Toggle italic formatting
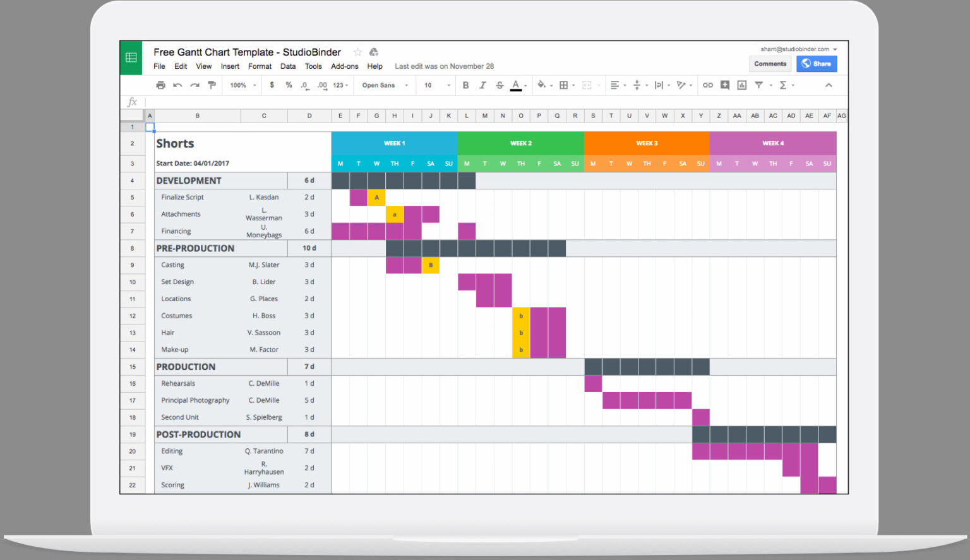 click(482, 85)
